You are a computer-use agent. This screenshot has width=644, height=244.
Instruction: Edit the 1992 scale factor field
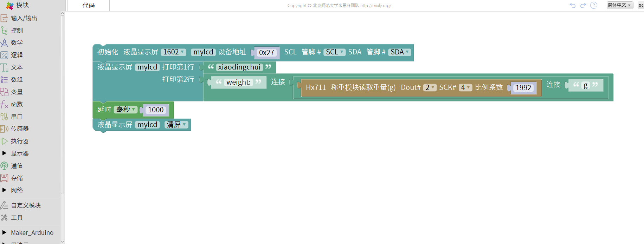pyautogui.click(x=523, y=88)
